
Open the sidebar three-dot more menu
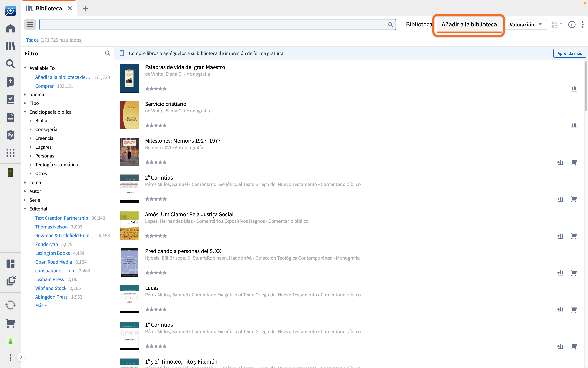(x=10, y=358)
